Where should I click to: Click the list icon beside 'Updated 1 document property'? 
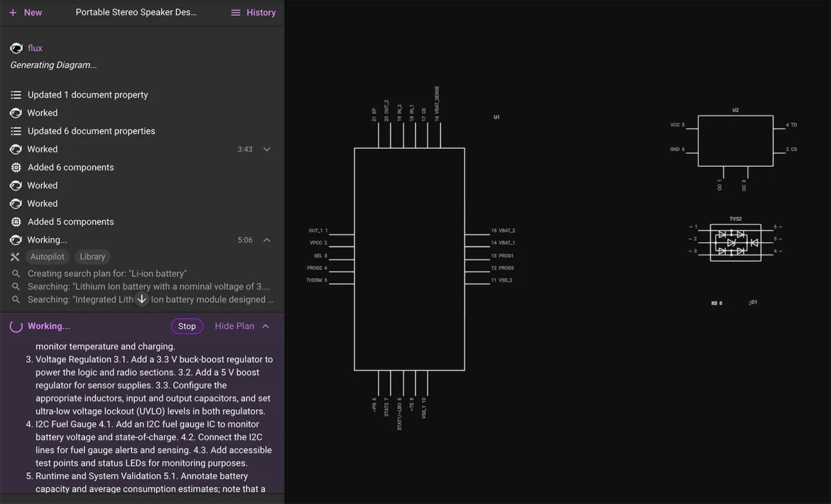16,94
